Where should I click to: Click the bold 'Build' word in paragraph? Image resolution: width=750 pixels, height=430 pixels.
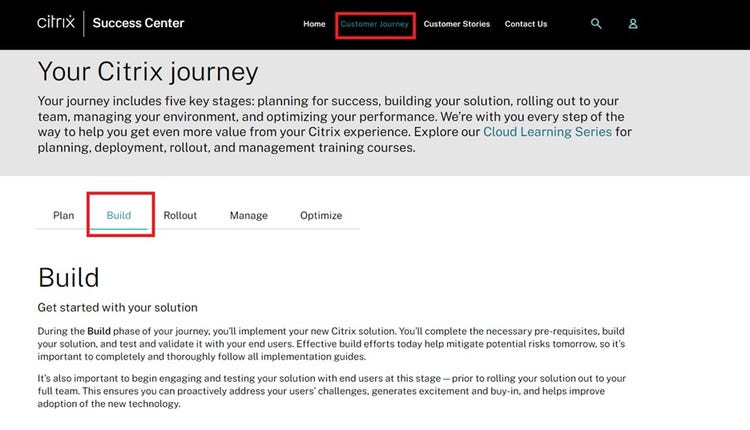point(99,331)
